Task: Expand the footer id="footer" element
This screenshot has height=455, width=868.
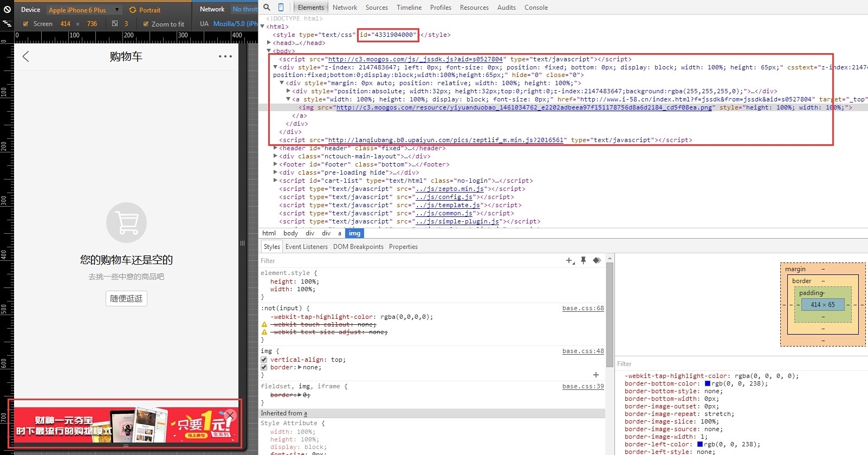Action: (x=275, y=164)
